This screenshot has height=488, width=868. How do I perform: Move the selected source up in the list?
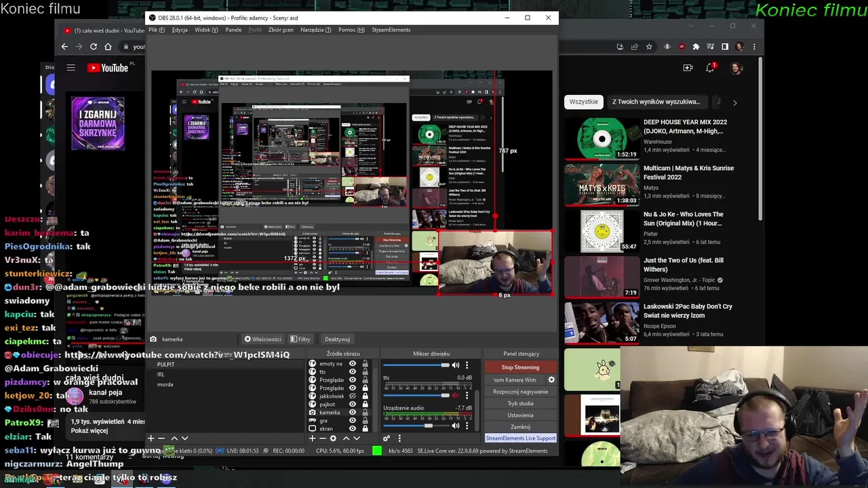point(346,439)
